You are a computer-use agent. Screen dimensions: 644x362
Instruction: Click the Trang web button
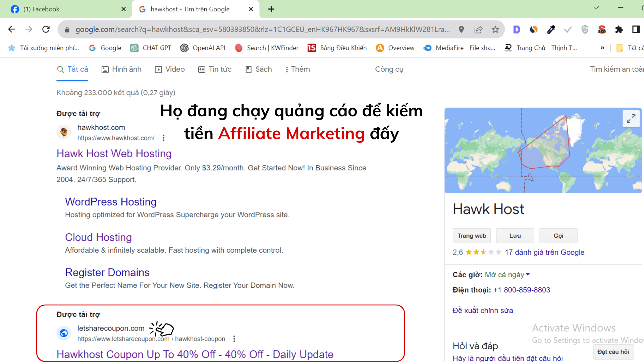click(472, 236)
